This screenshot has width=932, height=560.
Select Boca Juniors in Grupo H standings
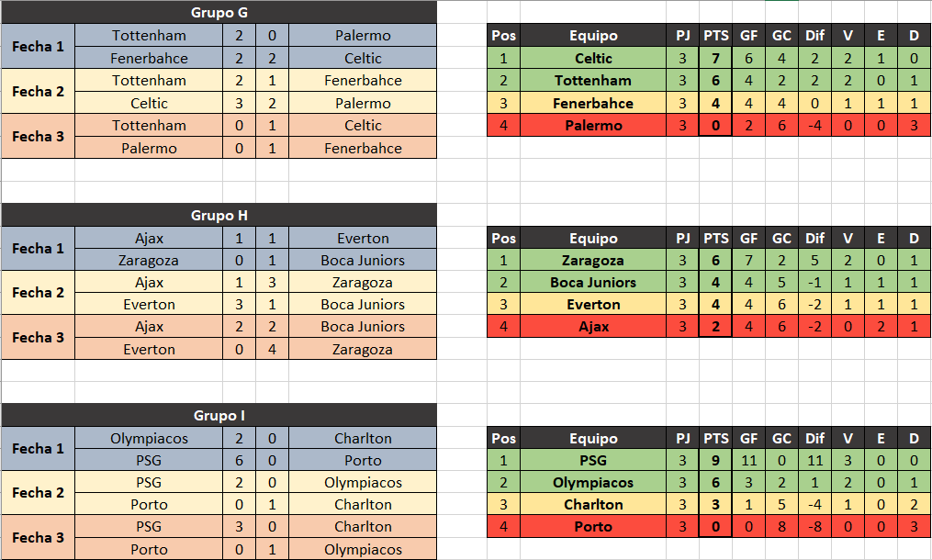(593, 283)
